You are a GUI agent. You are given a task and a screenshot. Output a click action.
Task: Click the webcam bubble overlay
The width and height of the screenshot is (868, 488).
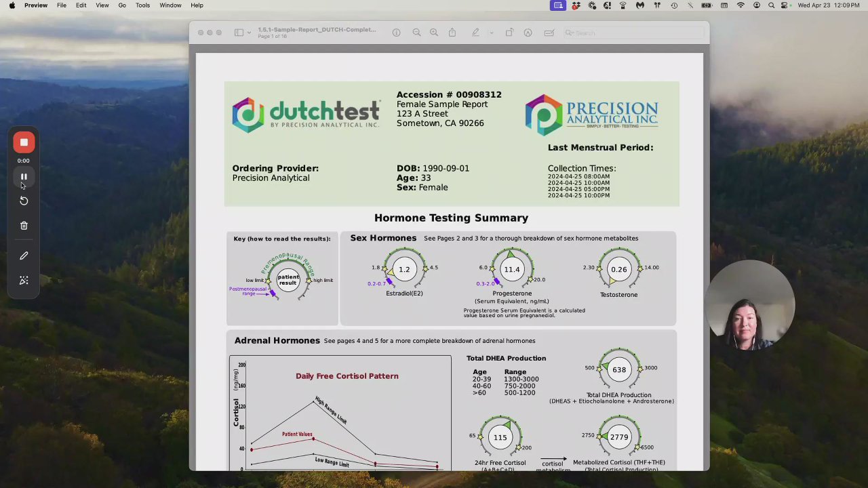click(x=750, y=305)
